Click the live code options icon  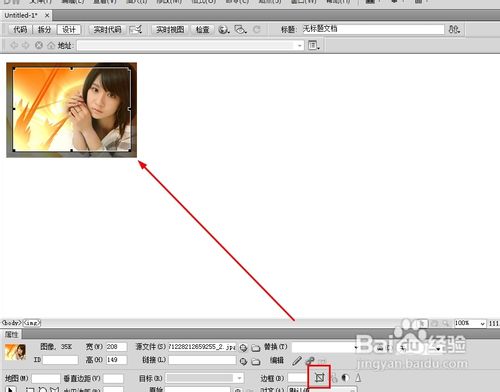point(135,30)
